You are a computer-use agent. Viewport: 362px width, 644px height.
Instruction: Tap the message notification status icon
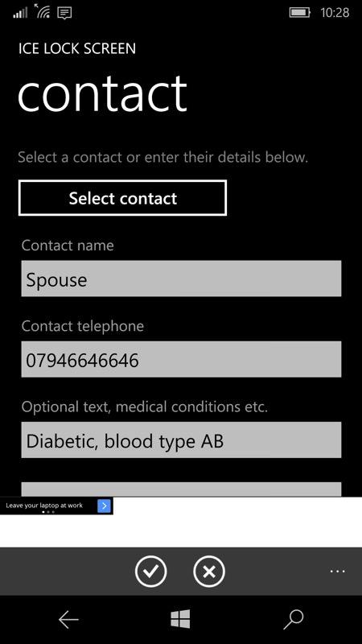(64, 13)
